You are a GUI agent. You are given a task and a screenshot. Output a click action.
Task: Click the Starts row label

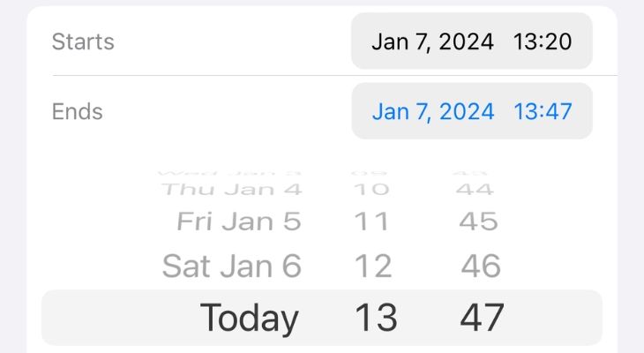click(83, 41)
